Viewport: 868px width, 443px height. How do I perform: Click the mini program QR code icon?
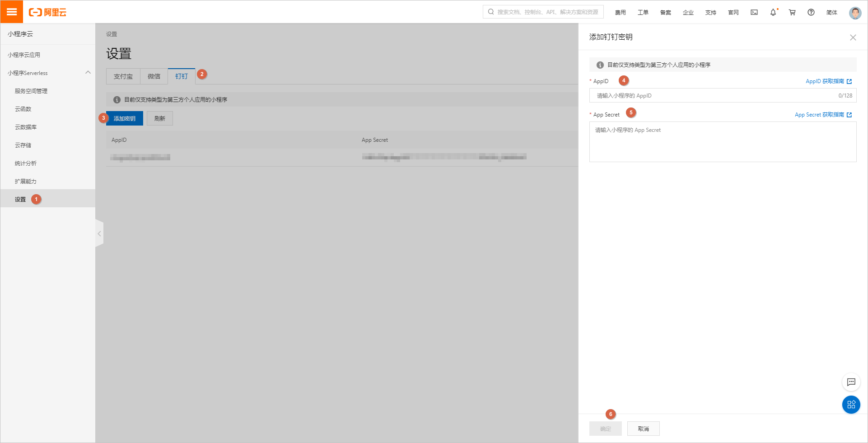coord(851,405)
